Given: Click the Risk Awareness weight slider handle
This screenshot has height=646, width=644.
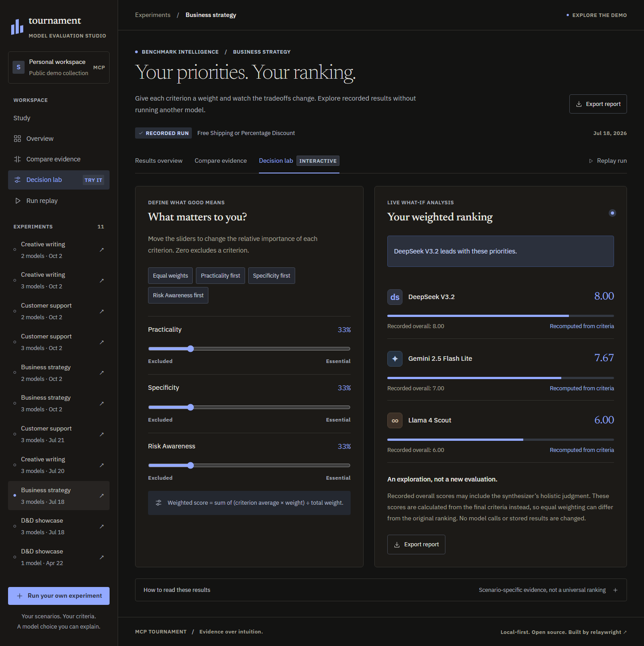Looking at the screenshot, I should [x=191, y=465].
